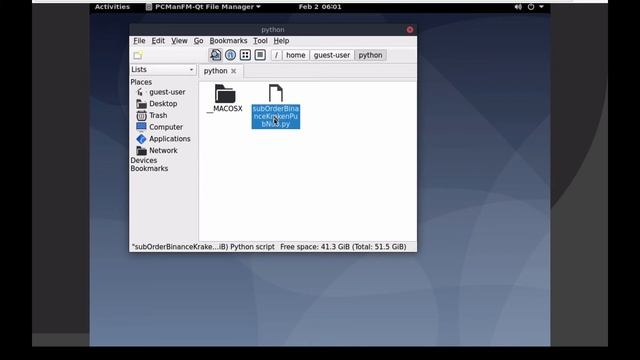Viewport: 640px width, 360px height.
Task: Go to home in path bar
Action: click(296, 55)
